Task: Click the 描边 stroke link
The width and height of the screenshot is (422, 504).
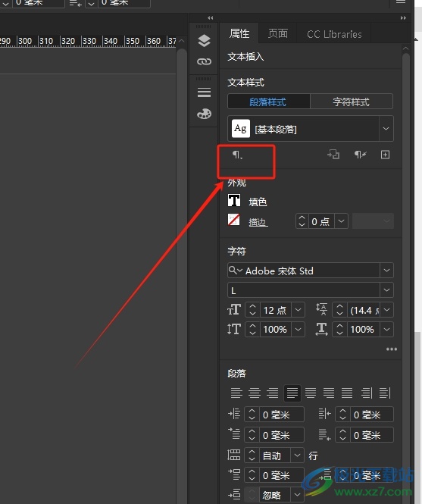Action: coord(258,222)
